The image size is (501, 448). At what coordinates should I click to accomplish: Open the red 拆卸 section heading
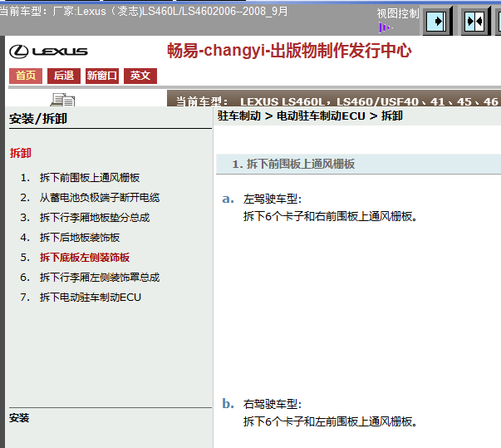(x=21, y=153)
